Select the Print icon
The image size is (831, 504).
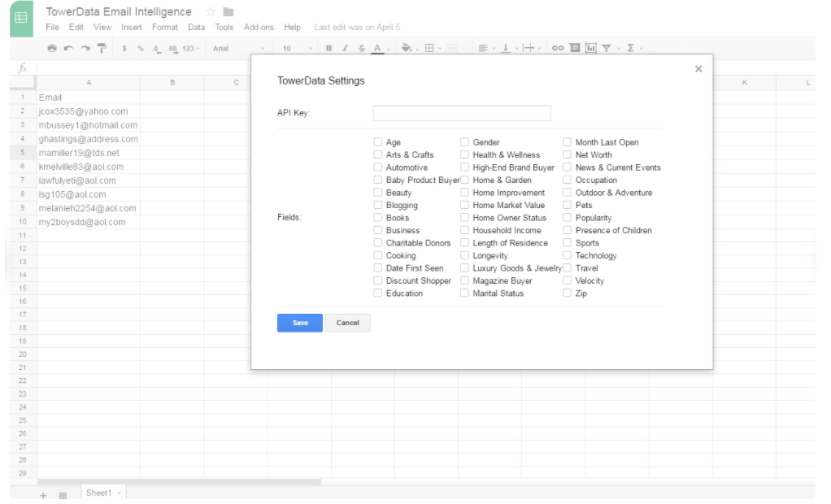[x=51, y=48]
